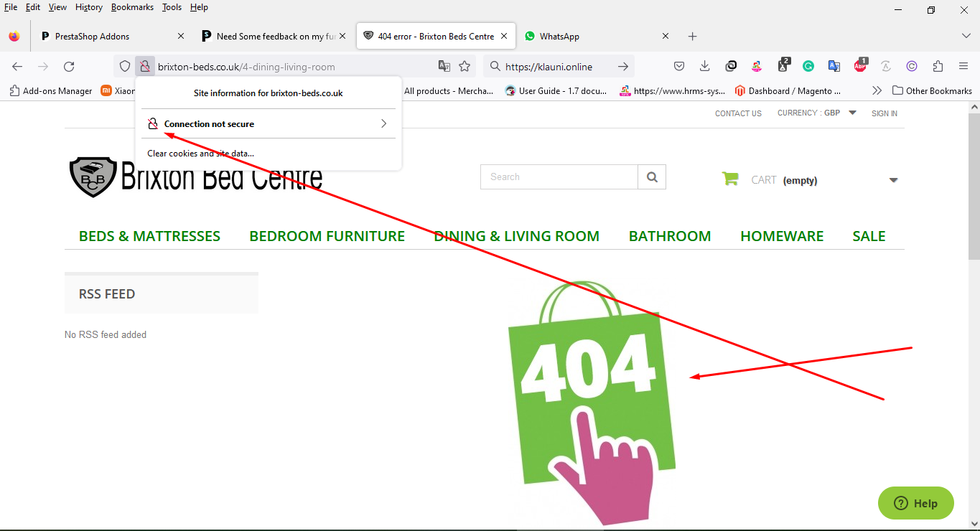Open the chain-link extension icon

click(x=731, y=67)
